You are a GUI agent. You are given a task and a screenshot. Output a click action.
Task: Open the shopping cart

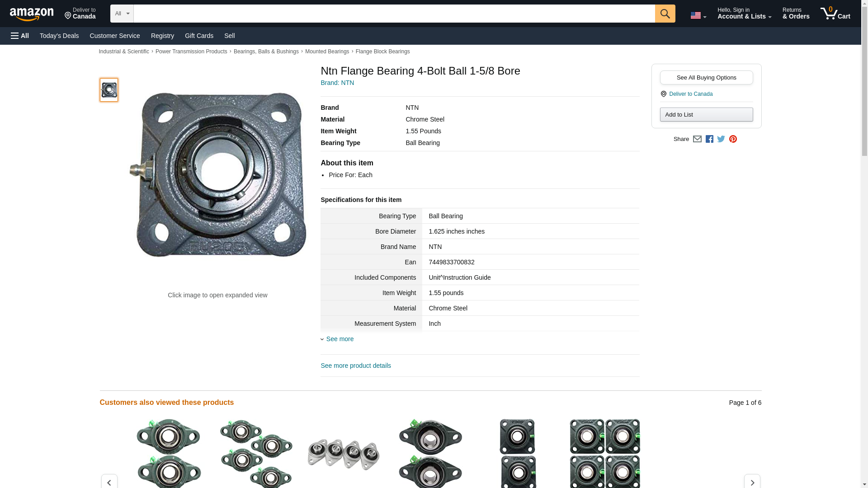(x=835, y=14)
